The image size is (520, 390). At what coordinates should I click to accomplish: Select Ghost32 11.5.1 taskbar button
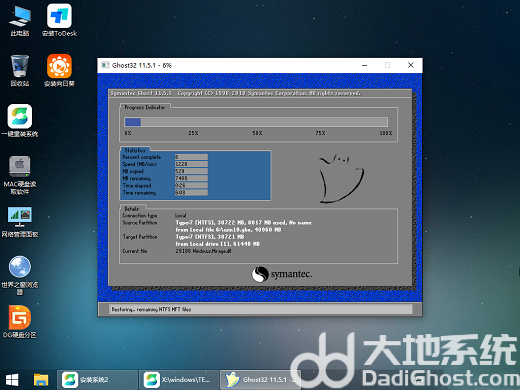click(261, 380)
